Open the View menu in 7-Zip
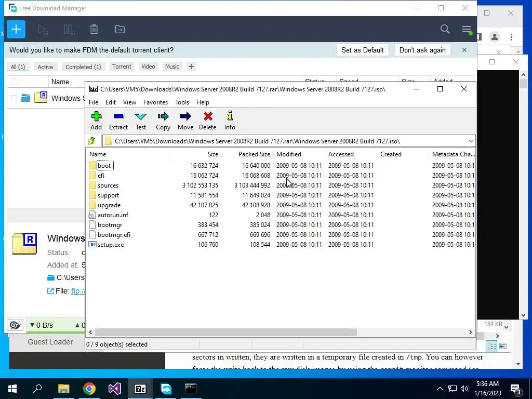This screenshot has height=399, width=532. pyautogui.click(x=129, y=102)
